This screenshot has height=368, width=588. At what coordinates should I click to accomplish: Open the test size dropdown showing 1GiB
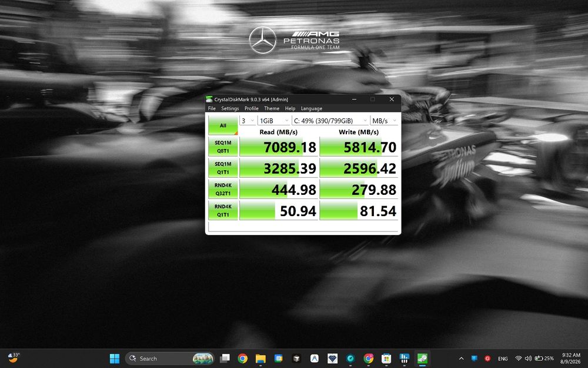(x=274, y=121)
